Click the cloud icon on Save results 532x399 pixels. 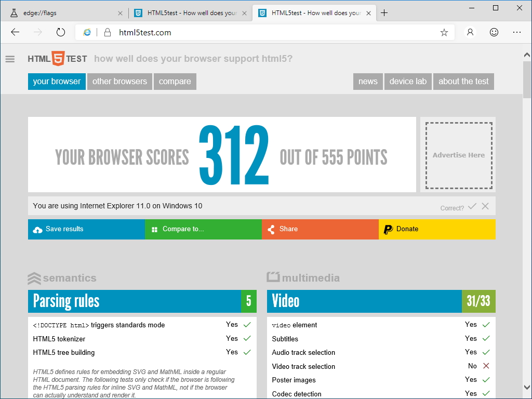click(38, 229)
